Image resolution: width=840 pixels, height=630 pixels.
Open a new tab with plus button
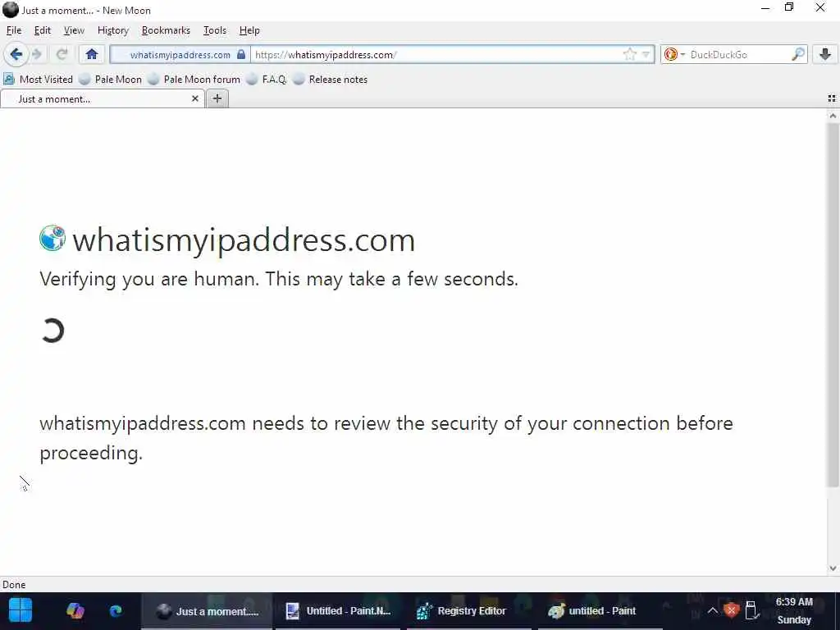(x=217, y=98)
